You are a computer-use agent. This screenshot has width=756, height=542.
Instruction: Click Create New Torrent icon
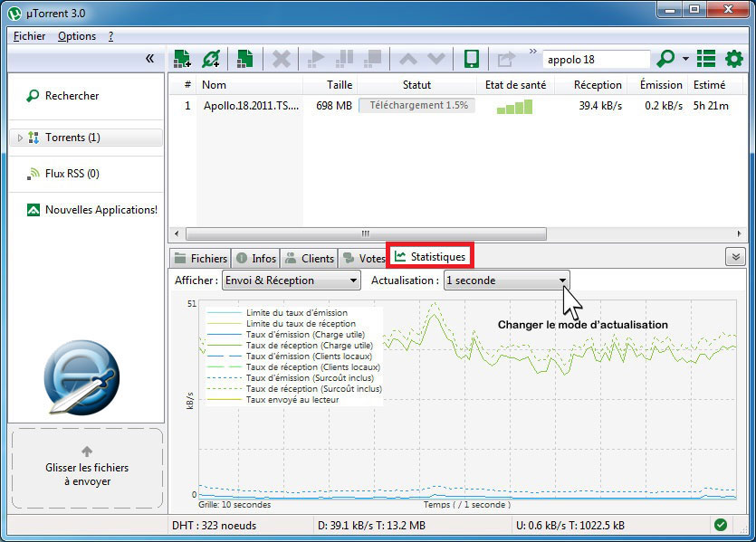(x=245, y=59)
